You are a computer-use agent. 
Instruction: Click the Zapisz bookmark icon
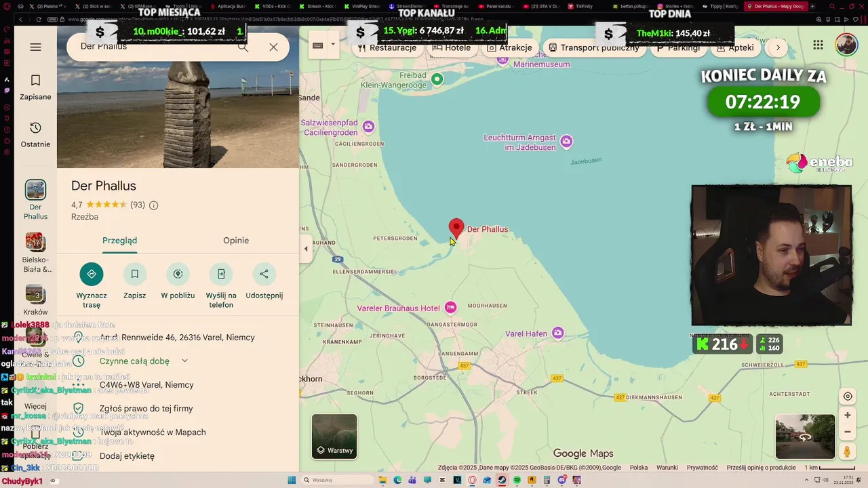[135, 274]
